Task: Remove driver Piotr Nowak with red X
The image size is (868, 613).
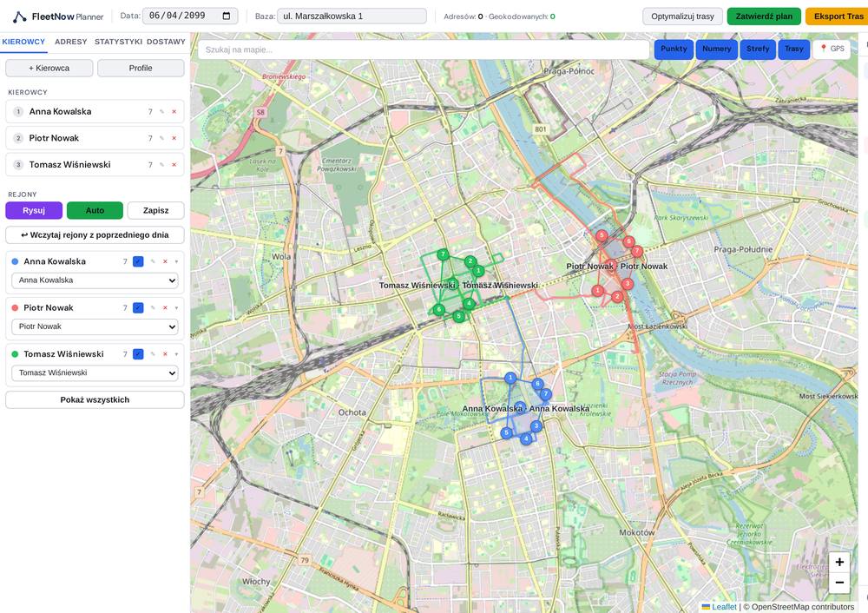Action: pos(174,138)
